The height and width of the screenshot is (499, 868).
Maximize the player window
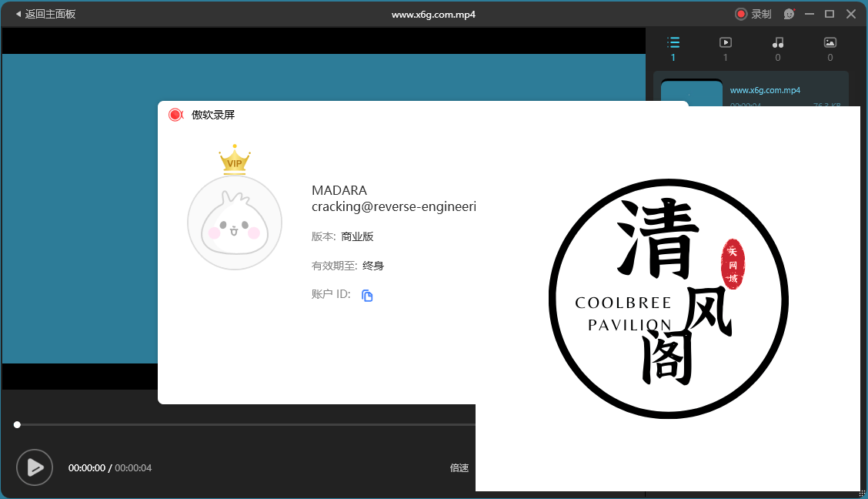(x=830, y=14)
